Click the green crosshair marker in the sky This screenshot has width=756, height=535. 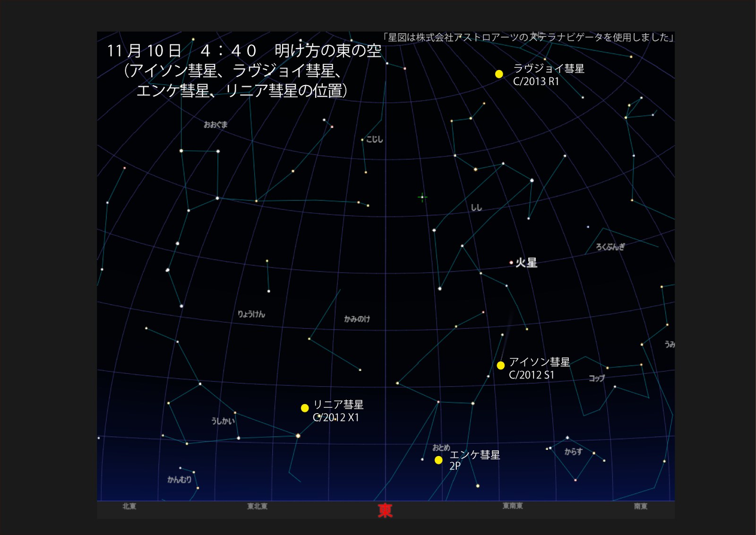(422, 197)
